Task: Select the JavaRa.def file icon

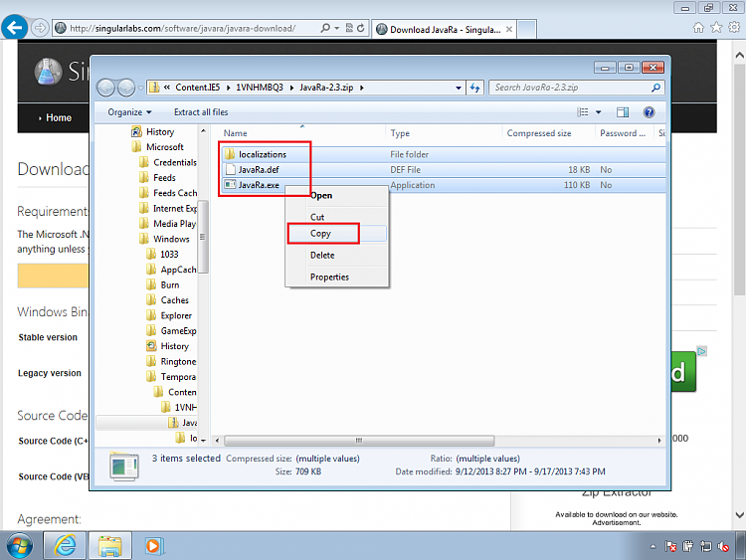Action: coord(231,169)
